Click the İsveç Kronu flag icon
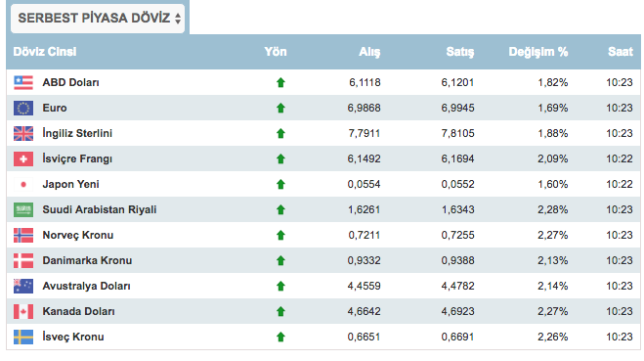 23,338
